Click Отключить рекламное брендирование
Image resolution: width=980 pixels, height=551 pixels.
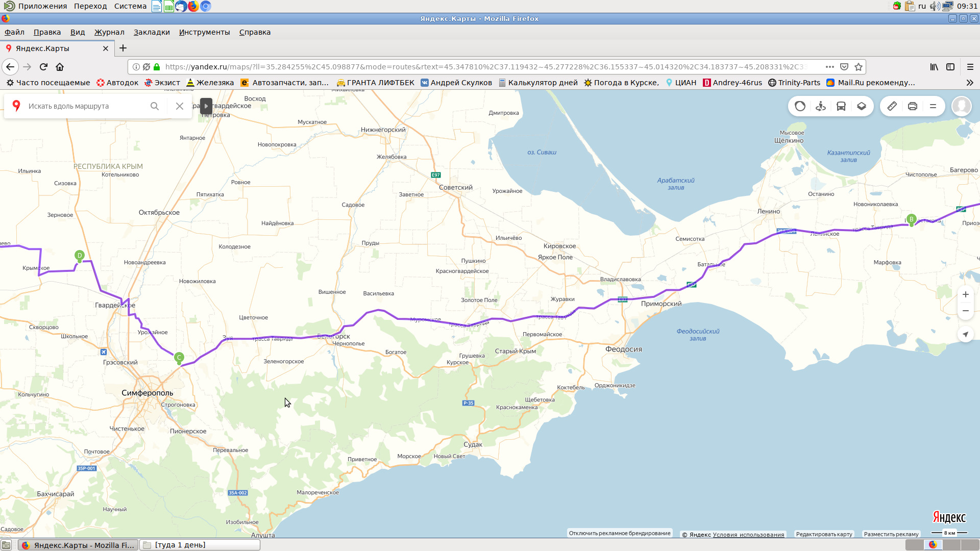tap(620, 533)
